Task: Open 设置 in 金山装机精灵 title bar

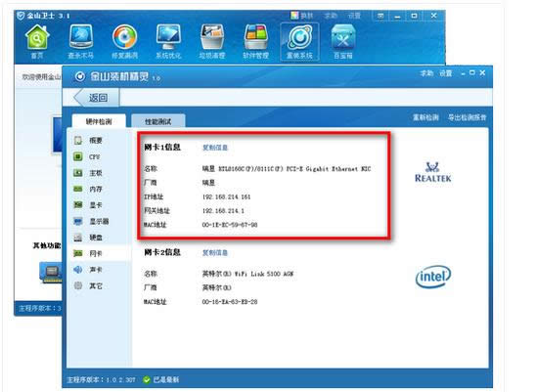Action: click(x=445, y=73)
